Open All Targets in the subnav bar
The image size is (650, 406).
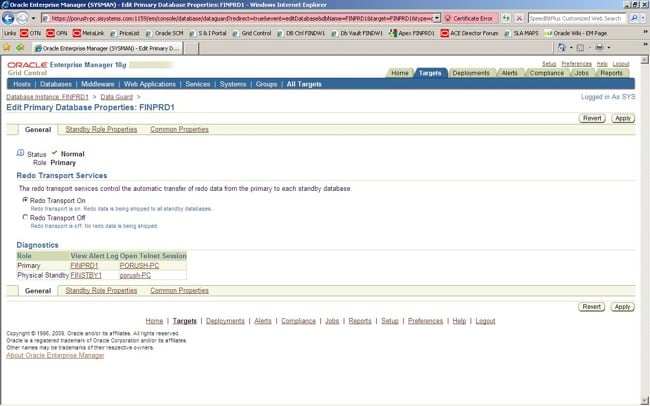click(304, 84)
